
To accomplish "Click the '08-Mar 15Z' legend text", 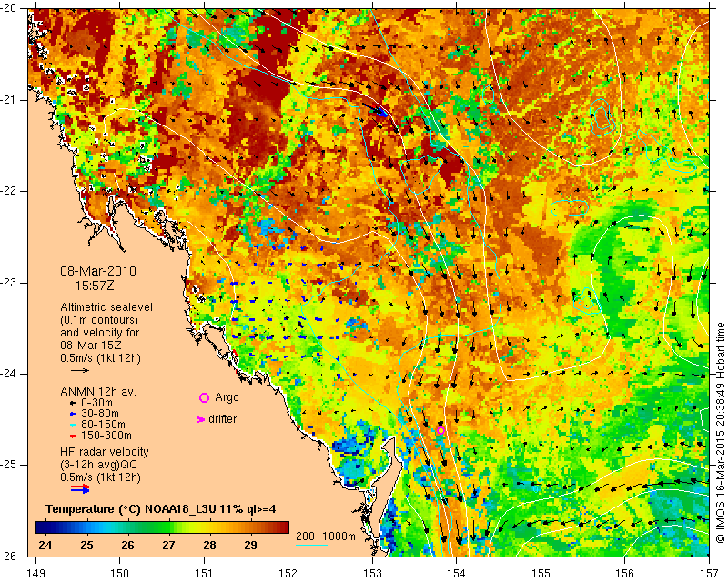I will pyautogui.click(x=92, y=346).
